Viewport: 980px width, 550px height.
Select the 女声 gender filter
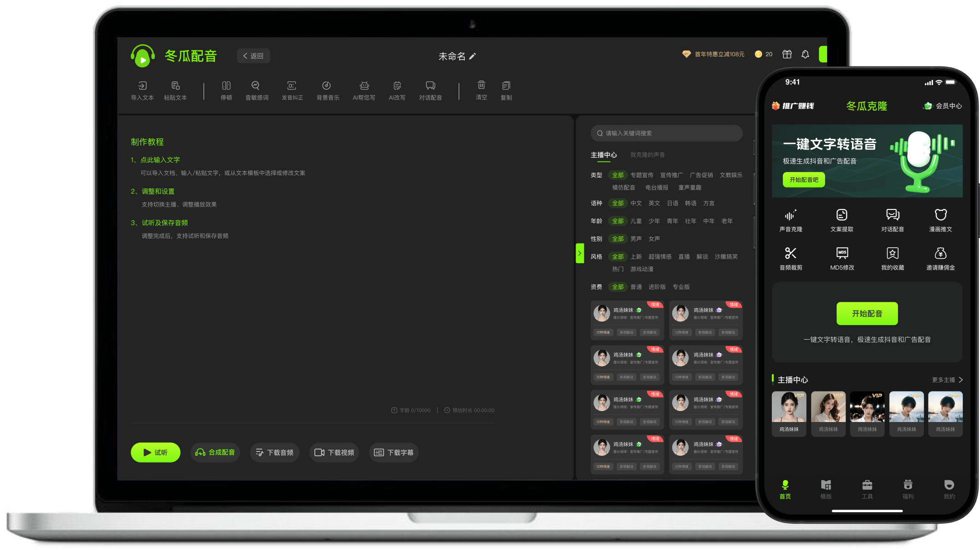click(654, 239)
